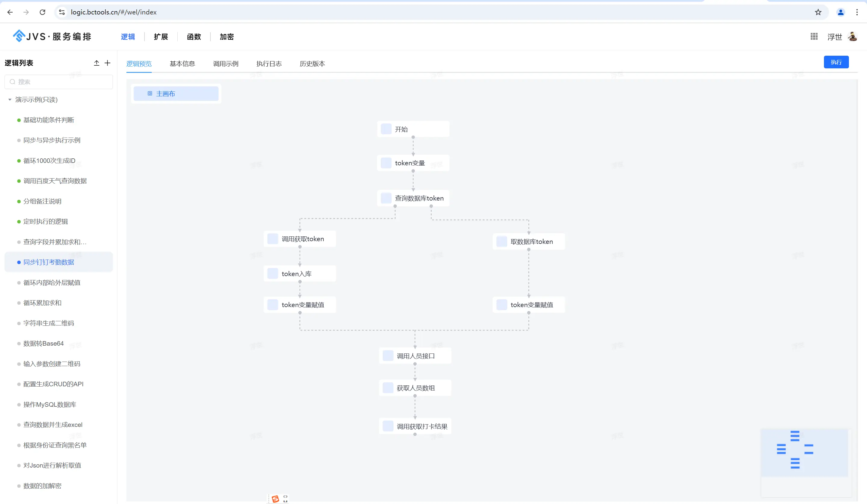Open the browser three-dot menu

(857, 12)
